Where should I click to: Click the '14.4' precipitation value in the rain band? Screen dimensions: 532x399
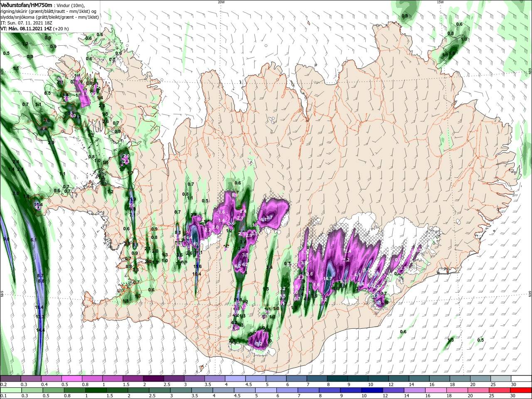40,330
